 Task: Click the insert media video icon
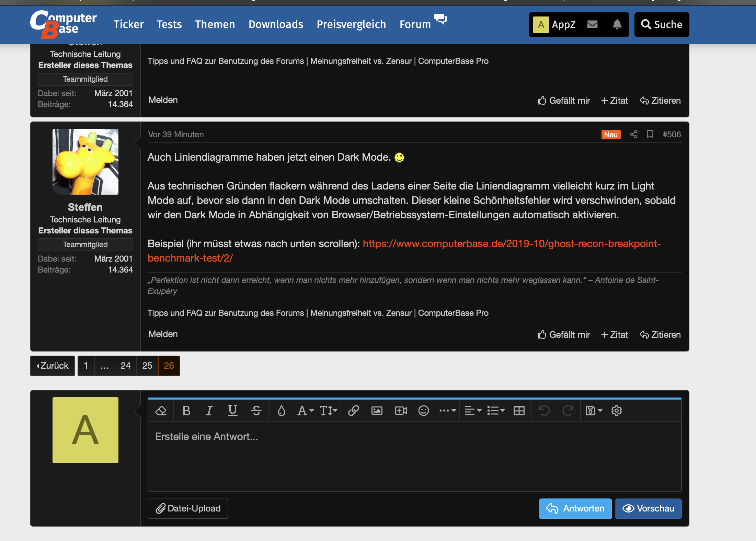401,411
